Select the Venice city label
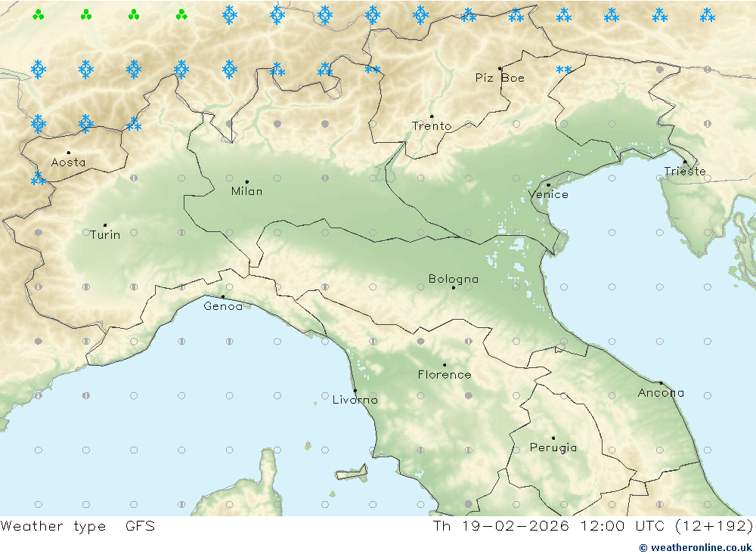756x554 pixels. tap(548, 195)
